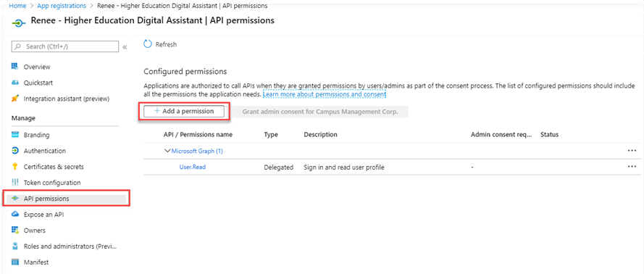Screen dimensions: 644x274
Task: Go to Certificates & secrets
Action: click(54, 167)
